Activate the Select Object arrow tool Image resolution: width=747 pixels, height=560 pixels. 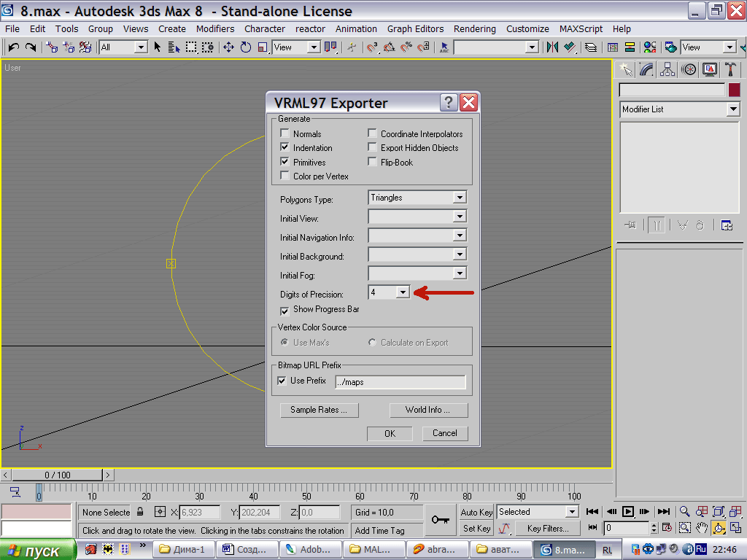point(158,47)
